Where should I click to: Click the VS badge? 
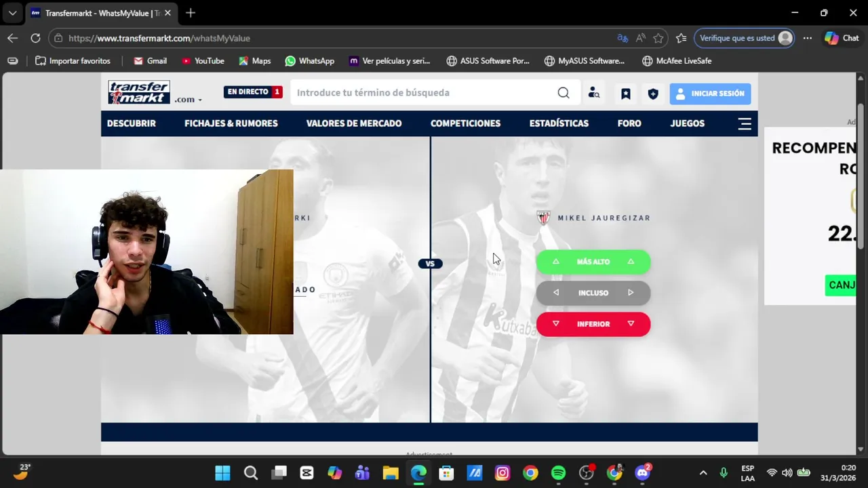coord(430,264)
